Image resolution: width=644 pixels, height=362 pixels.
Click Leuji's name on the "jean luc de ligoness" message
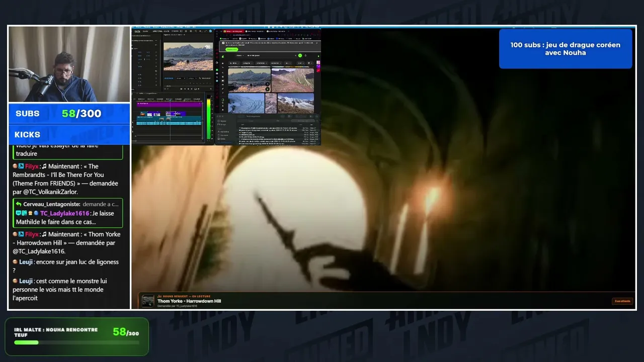coord(26,262)
